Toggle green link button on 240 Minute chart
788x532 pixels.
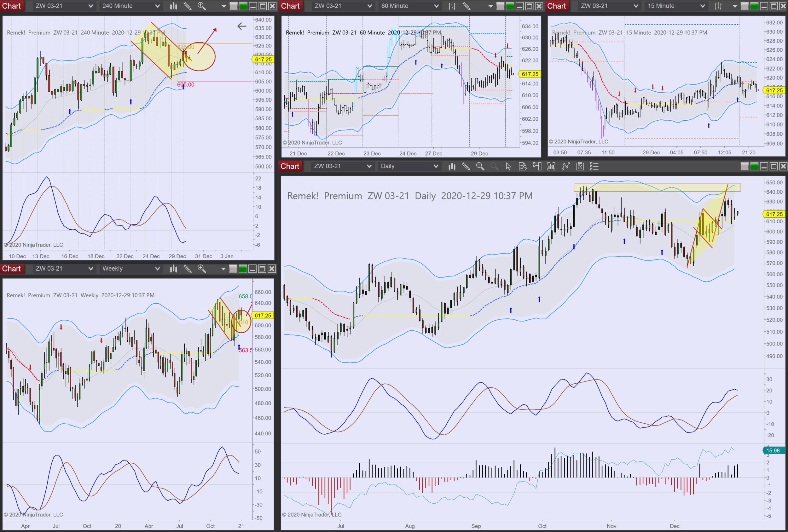pos(243,6)
